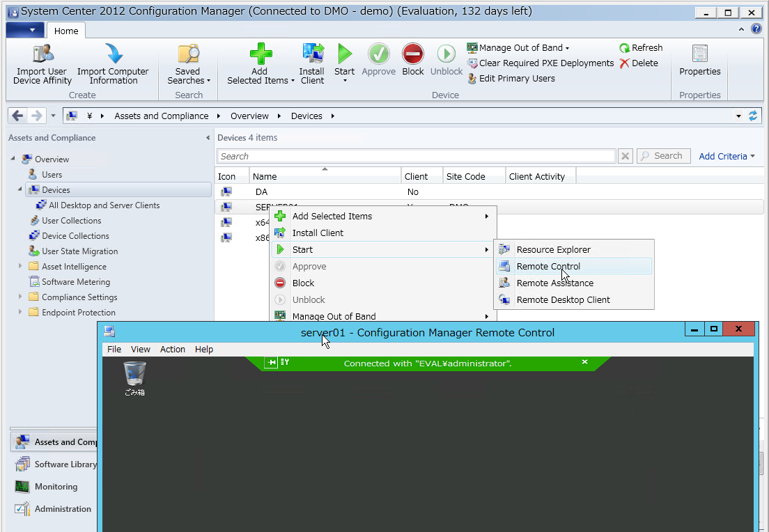
Task: Click the green Start ribbon icon
Action: pyautogui.click(x=345, y=54)
